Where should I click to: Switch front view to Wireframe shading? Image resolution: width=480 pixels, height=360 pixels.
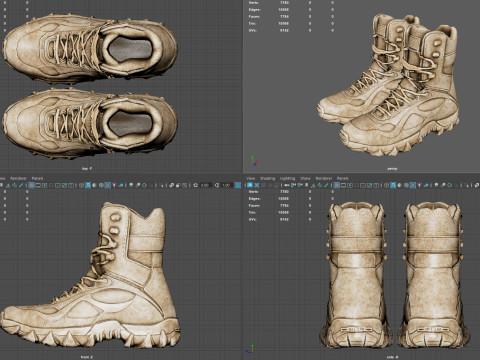pos(81,185)
